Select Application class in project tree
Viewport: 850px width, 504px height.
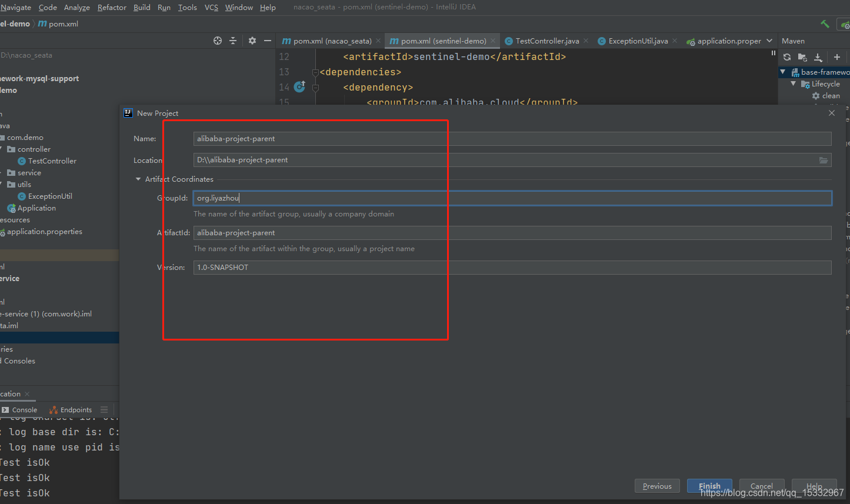(32, 208)
